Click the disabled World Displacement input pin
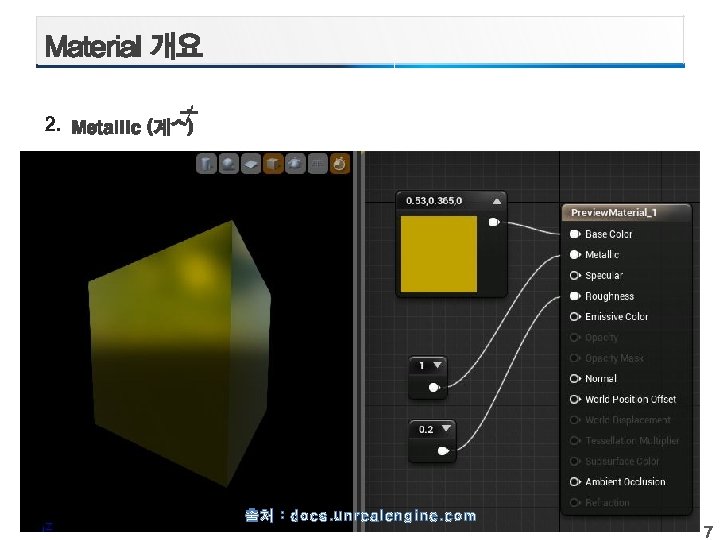720x540 pixels. pos(575,420)
